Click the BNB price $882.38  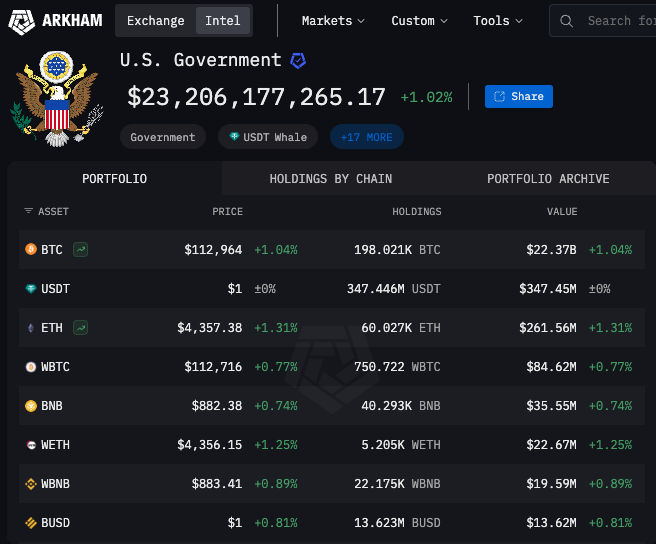217,406
